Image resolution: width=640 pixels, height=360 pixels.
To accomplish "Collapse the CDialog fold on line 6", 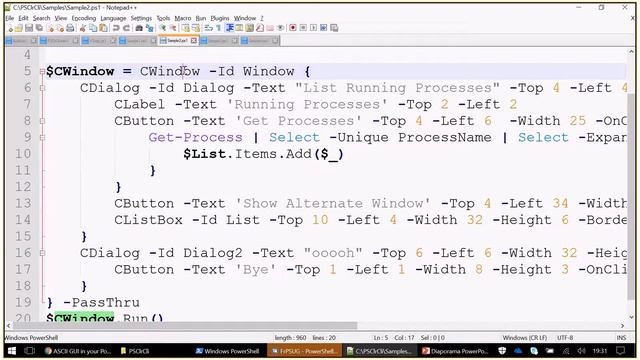I will tap(42, 88).
